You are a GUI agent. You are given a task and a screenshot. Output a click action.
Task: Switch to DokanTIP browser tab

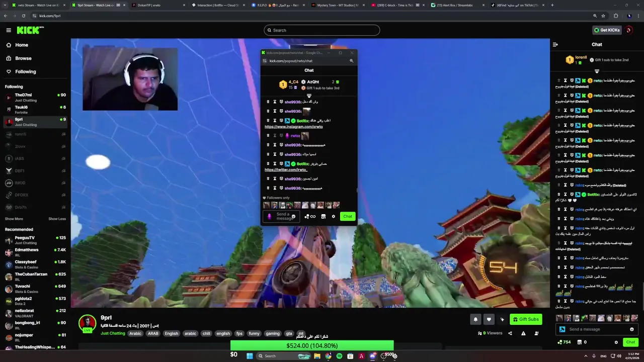point(158,5)
